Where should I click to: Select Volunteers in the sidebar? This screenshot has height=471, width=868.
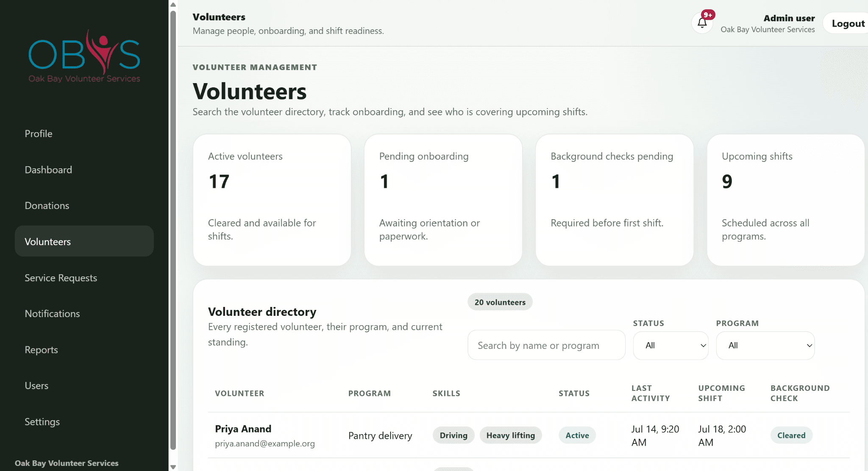pyautogui.click(x=84, y=241)
